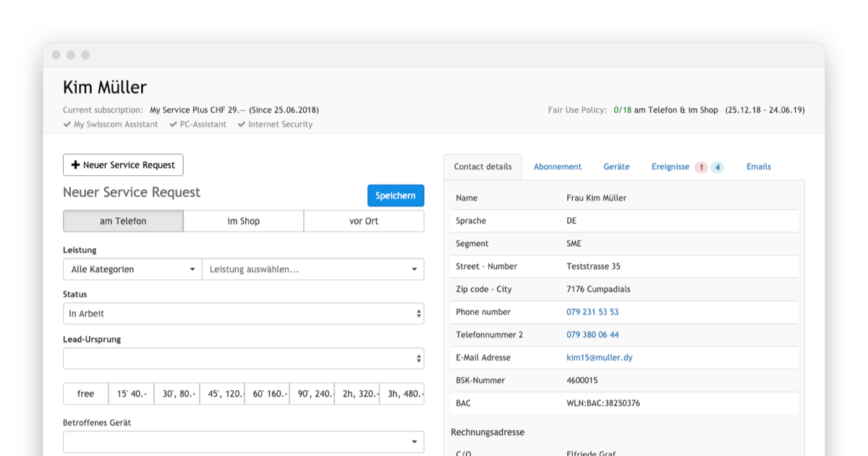Screen dimensions: 868x456
Task: Open the Leistung auswählen dropdown
Action: tap(312, 269)
